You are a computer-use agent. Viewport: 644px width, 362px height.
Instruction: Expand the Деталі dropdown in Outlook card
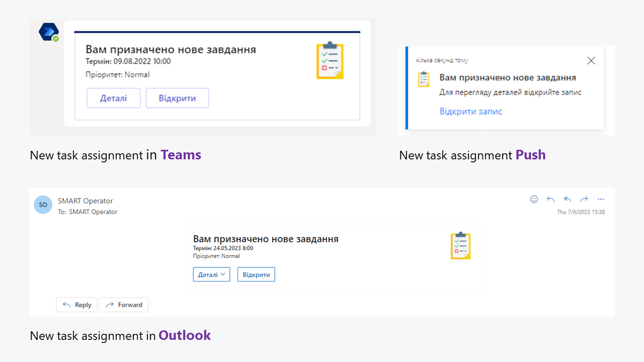[x=211, y=275]
